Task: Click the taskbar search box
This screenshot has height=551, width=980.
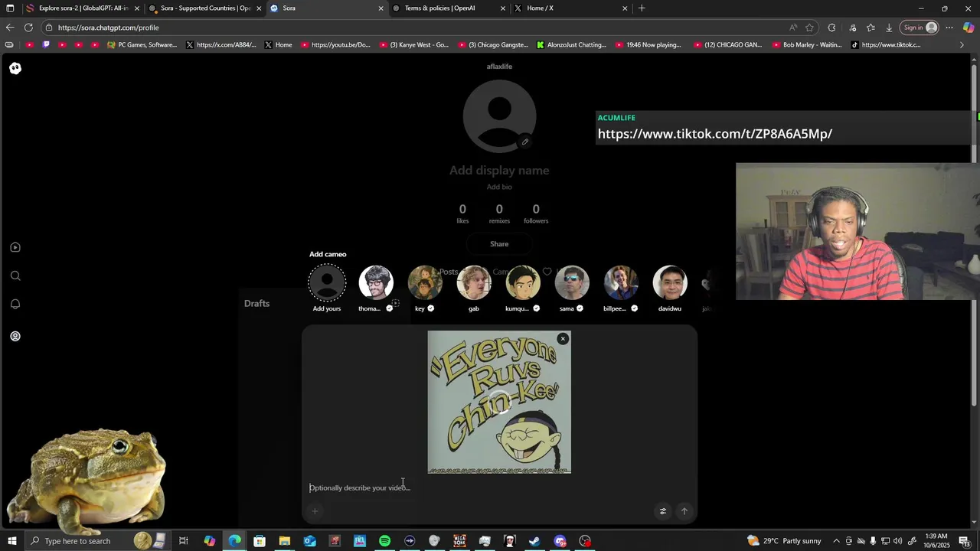Action: click(100, 541)
